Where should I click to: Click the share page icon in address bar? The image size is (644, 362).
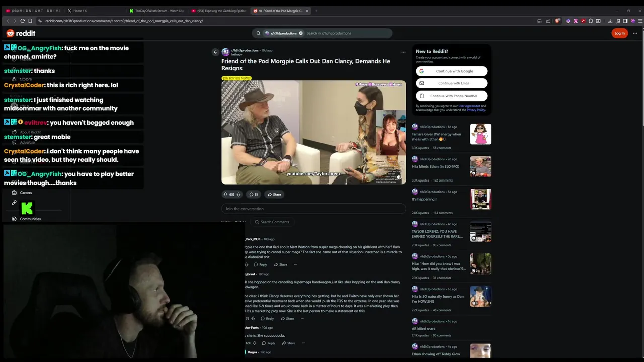click(x=548, y=21)
